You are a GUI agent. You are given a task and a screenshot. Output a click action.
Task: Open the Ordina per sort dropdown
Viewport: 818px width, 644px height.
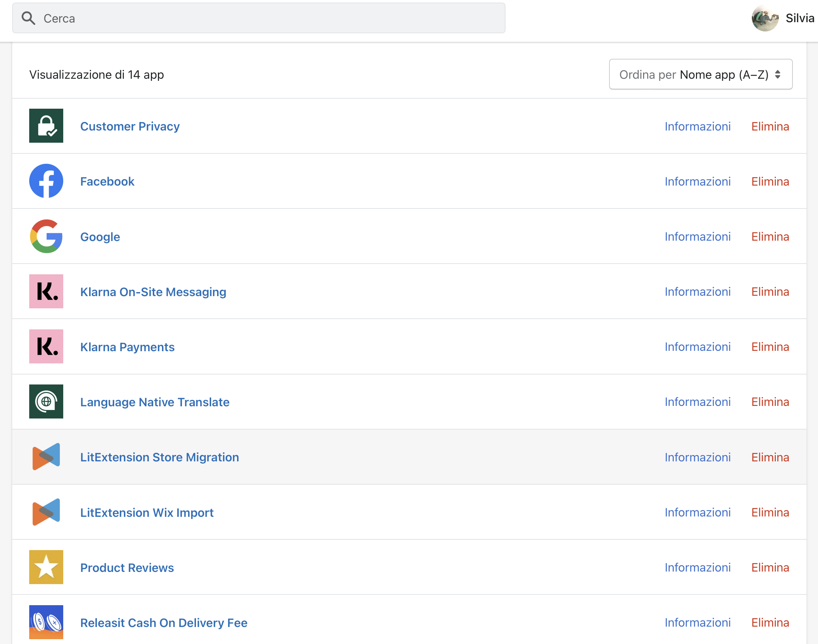click(x=700, y=74)
